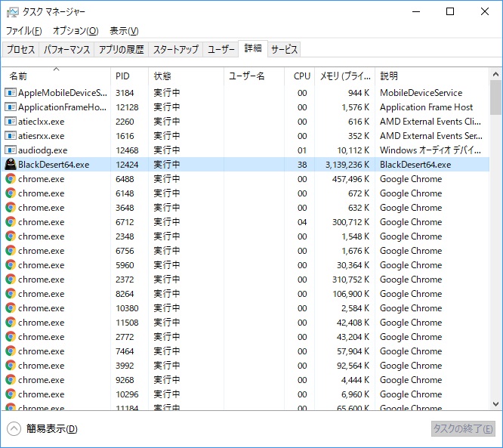Image resolution: width=503 pixels, height=448 pixels.
Task: Click the 簡易表示(D) label
Action: coord(52,429)
